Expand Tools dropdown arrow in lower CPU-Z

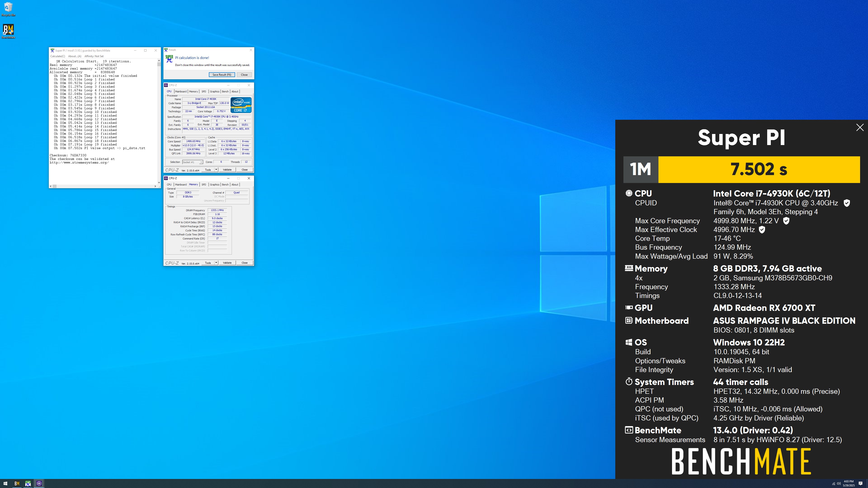pyautogui.click(x=216, y=263)
